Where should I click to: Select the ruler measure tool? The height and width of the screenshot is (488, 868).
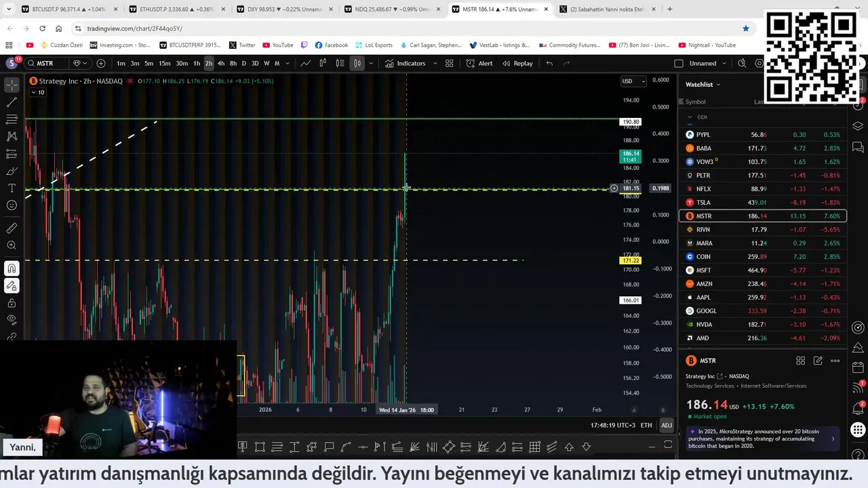pyautogui.click(x=12, y=228)
